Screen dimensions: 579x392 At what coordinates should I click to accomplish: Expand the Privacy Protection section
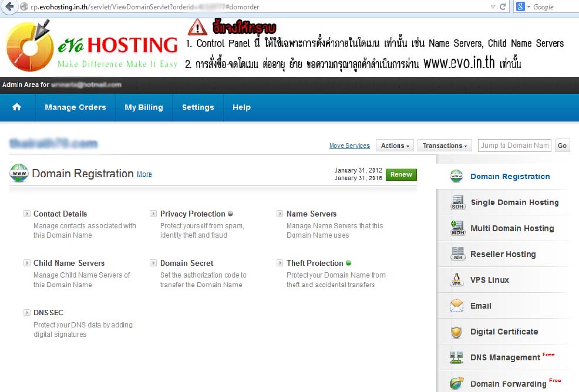click(x=153, y=214)
